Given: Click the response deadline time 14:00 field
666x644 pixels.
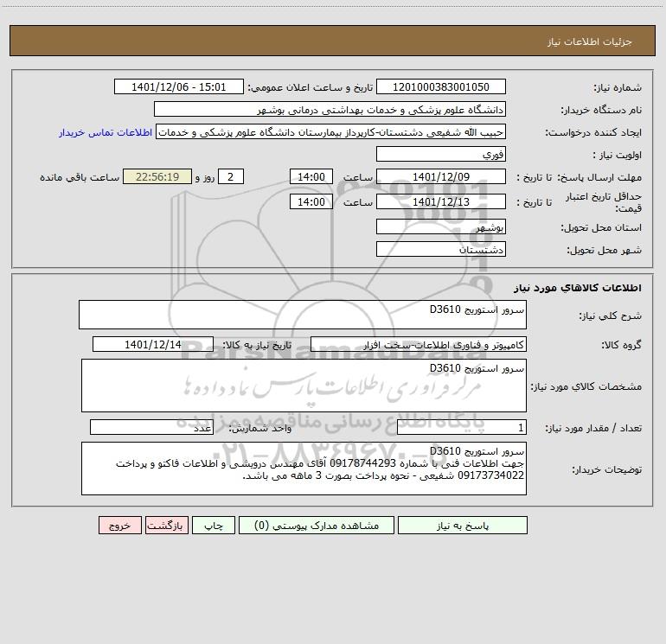Looking at the screenshot, I should click(311, 176).
